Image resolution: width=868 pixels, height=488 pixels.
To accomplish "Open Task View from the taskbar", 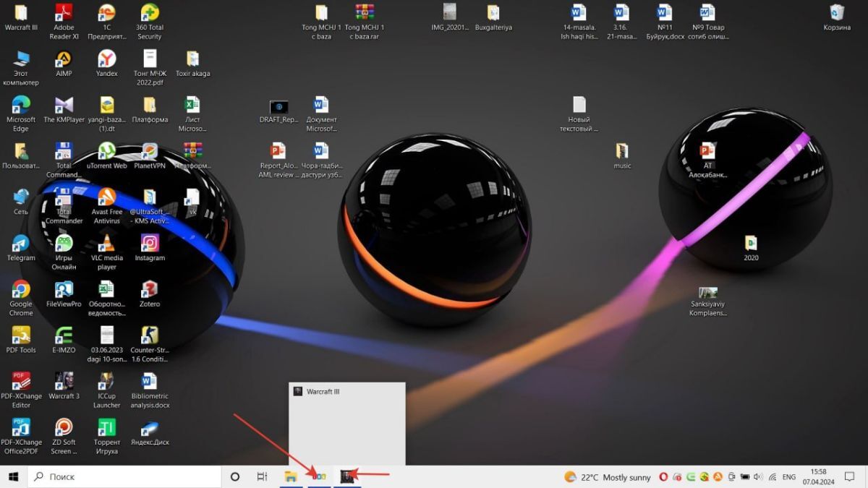I will point(262,476).
